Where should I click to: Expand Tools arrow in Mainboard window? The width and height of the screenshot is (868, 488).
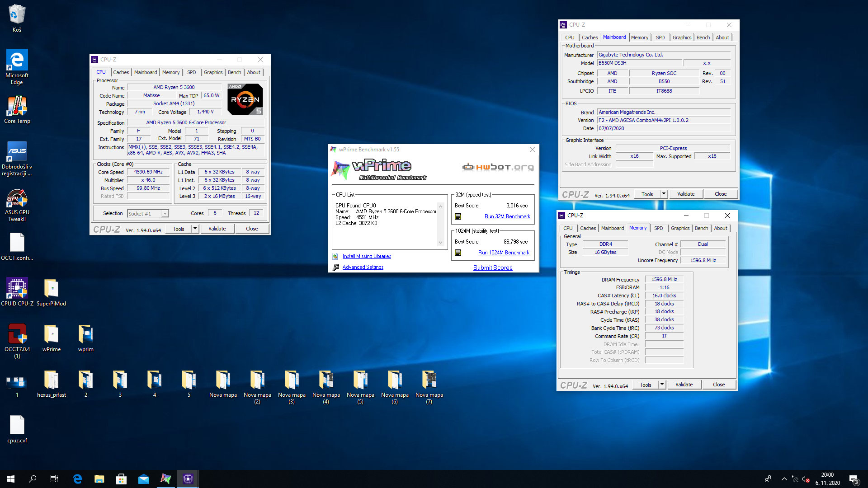[664, 194]
